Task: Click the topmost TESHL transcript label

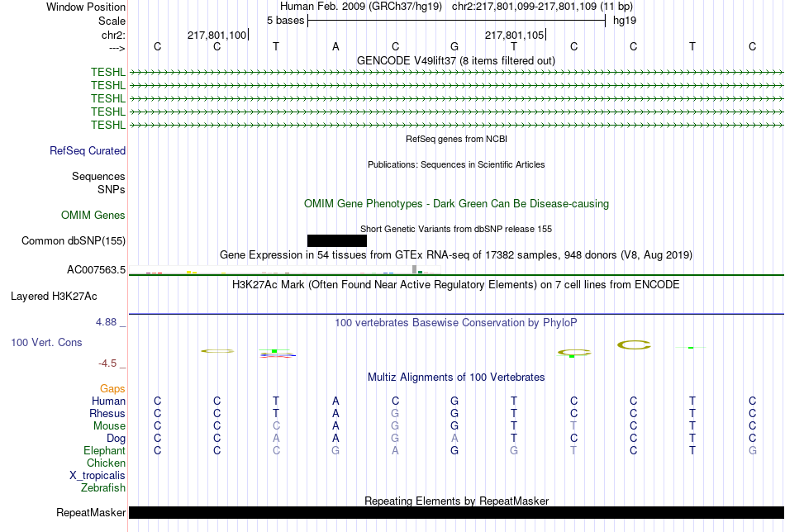Action: pos(108,72)
